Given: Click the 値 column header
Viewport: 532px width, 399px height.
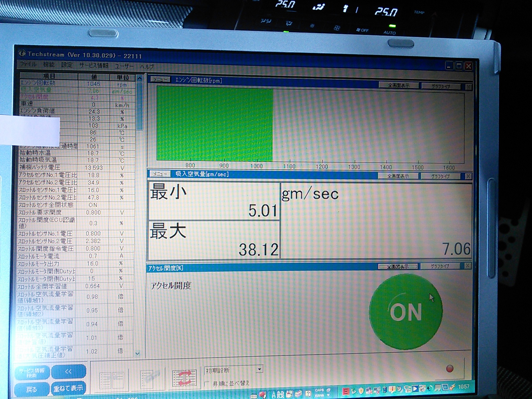Looking at the screenshot, I should (x=94, y=77).
